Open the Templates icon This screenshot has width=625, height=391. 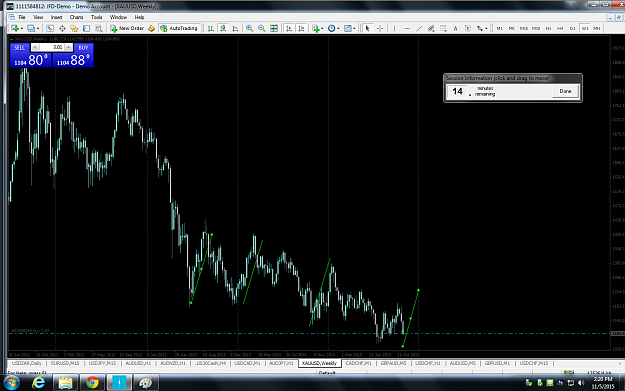point(348,28)
